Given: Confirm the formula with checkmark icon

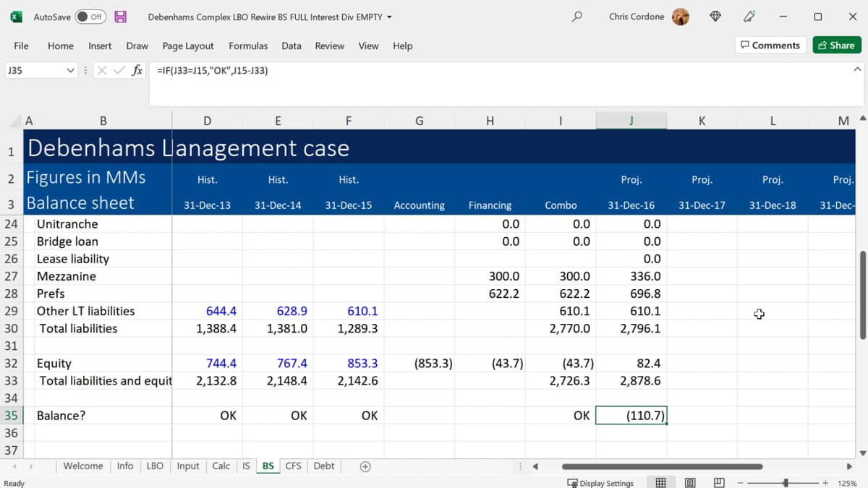Looking at the screenshot, I should [119, 71].
